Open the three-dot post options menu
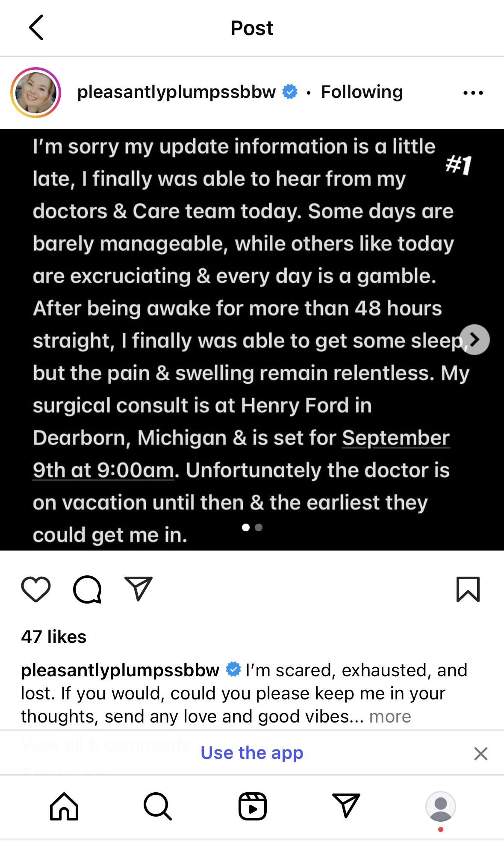 pyautogui.click(x=473, y=92)
